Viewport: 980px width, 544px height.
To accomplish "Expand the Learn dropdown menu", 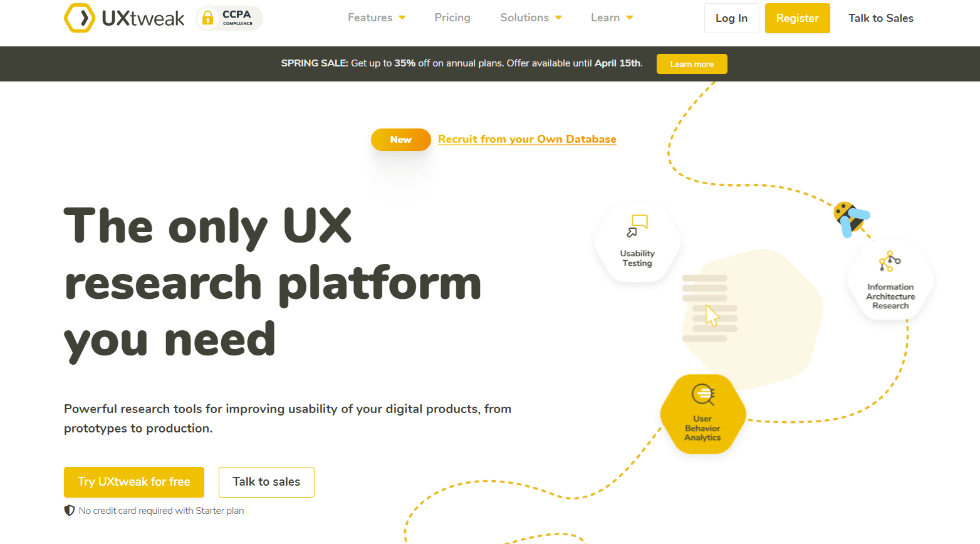I will pos(612,18).
